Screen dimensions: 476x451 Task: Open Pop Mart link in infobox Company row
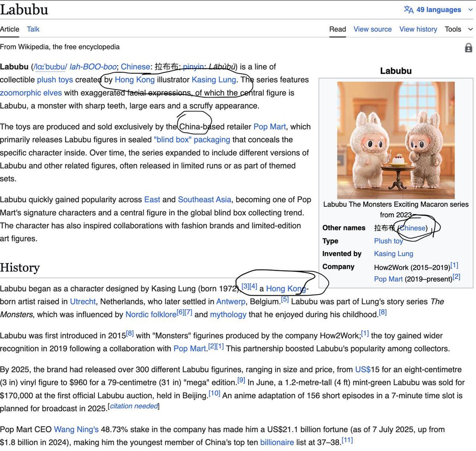[x=388, y=279]
